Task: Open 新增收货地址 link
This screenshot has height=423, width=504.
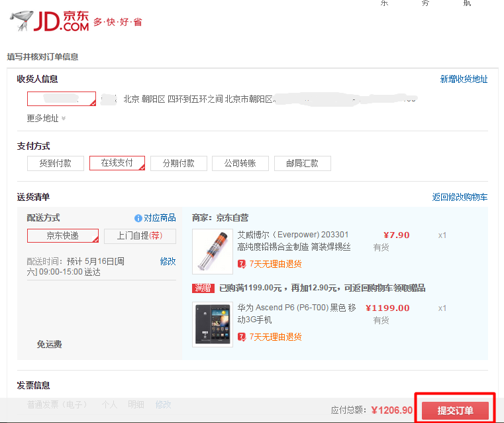Action: pos(464,79)
